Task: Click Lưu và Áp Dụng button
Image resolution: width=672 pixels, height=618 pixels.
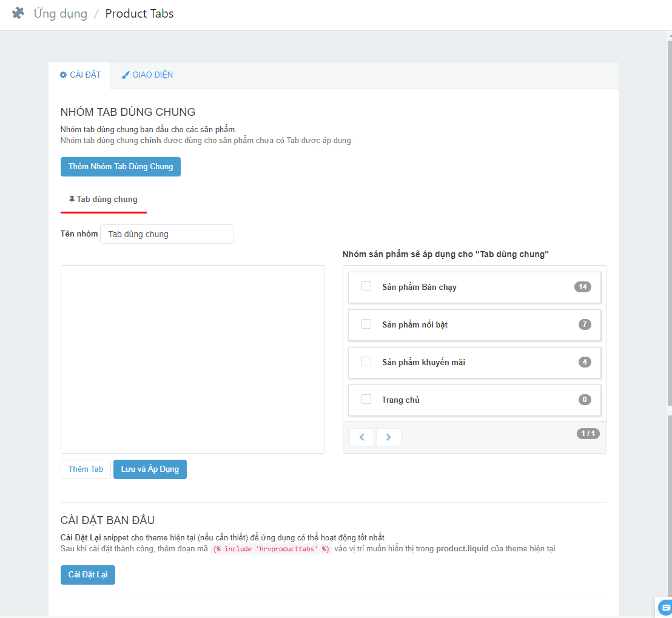Action: point(150,469)
